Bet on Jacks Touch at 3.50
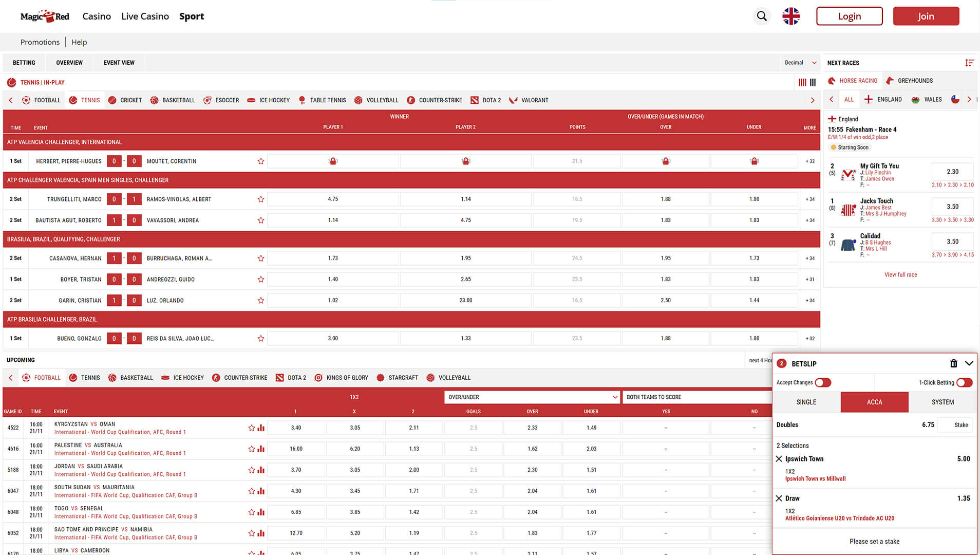Screen dimensions: 980x555 click(952, 207)
